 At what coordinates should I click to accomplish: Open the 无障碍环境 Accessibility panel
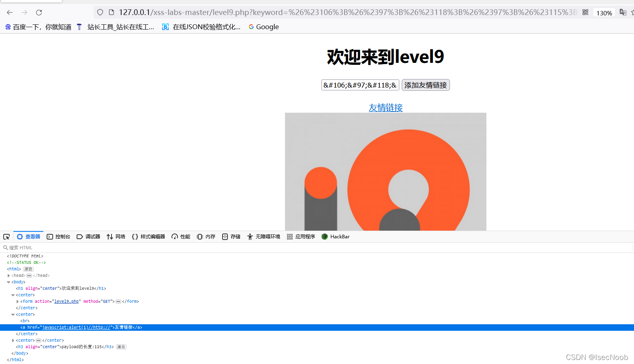pyautogui.click(x=263, y=236)
